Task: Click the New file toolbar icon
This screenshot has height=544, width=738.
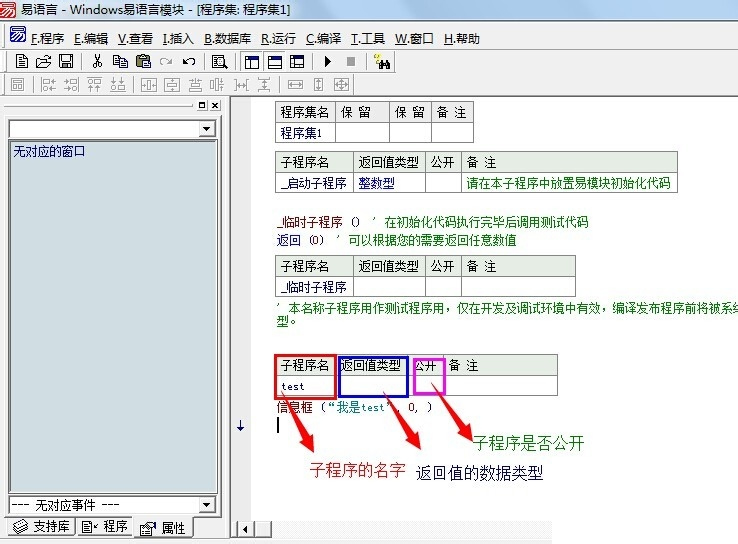Action: point(22,62)
